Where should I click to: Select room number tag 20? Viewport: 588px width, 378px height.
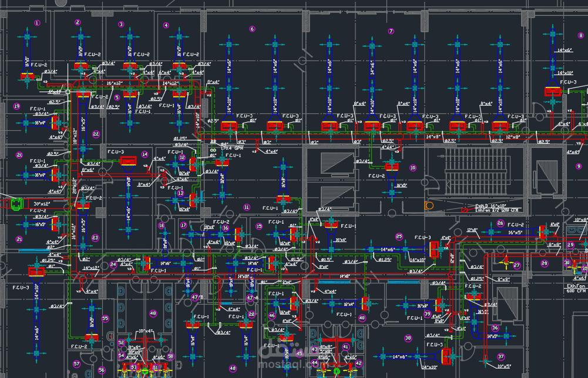click(19, 155)
